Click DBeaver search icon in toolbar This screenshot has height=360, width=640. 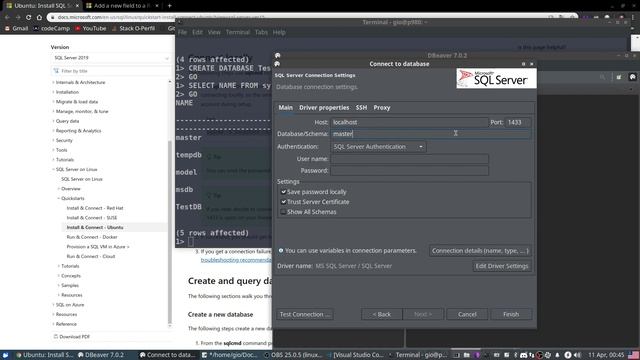click(x=602, y=77)
